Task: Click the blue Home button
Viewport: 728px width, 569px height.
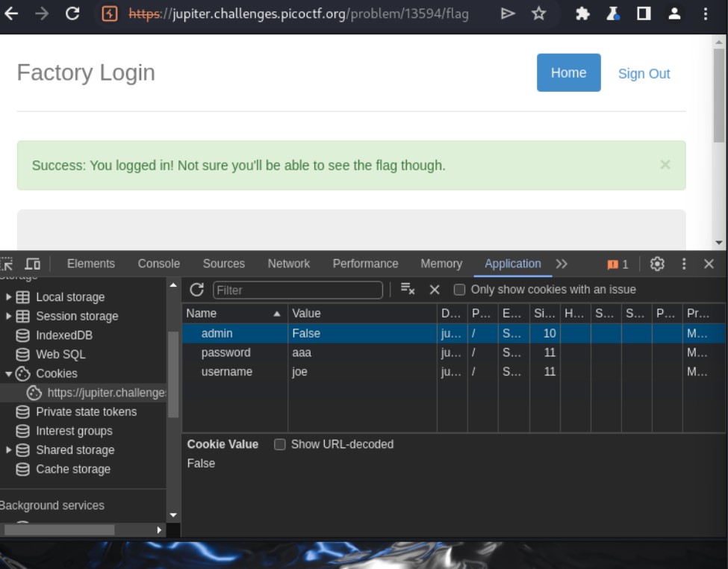Action: point(568,72)
